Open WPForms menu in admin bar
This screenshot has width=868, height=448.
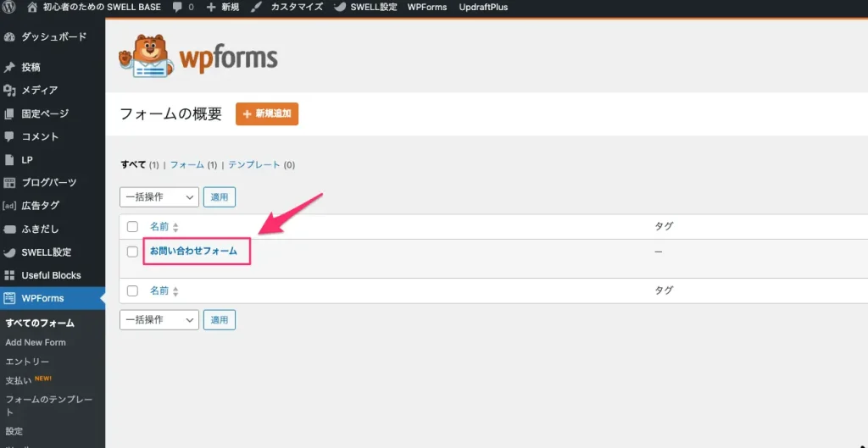pyautogui.click(x=427, y=8)
